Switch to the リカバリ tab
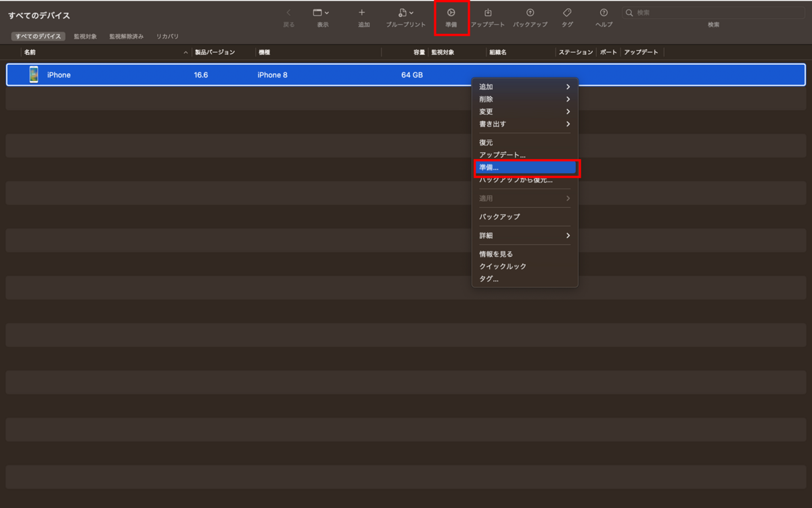The width and height of the screenshot is (812, 508). coord(167,37)
